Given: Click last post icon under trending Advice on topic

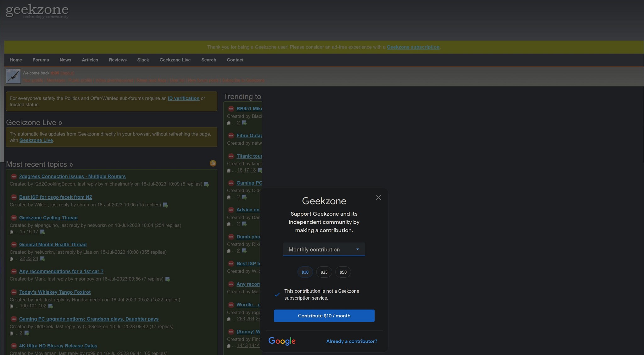Looking at the screenshot, I should tap(244, 224).
